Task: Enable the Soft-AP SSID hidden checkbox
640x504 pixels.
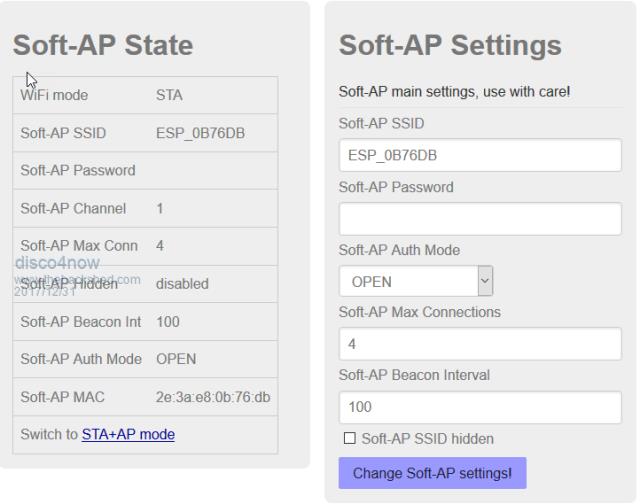Action: click(x=350, y=438)
